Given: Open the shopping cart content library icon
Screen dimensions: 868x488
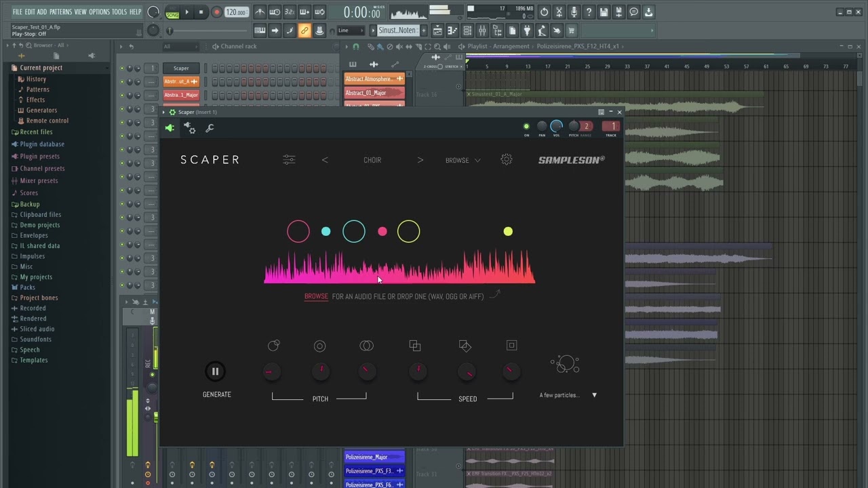Looking at the screenshot, I should pos(572,30).
